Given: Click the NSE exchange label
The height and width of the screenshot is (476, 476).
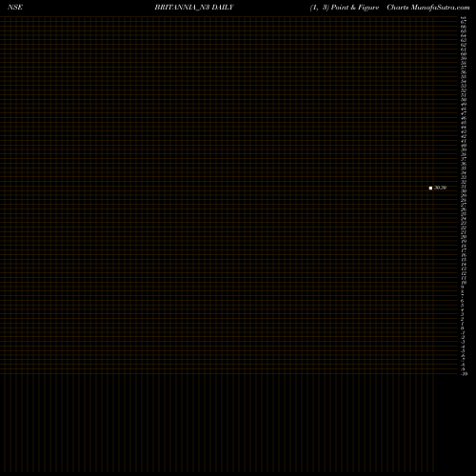Looking at the screenshot, I should (15, 8).
